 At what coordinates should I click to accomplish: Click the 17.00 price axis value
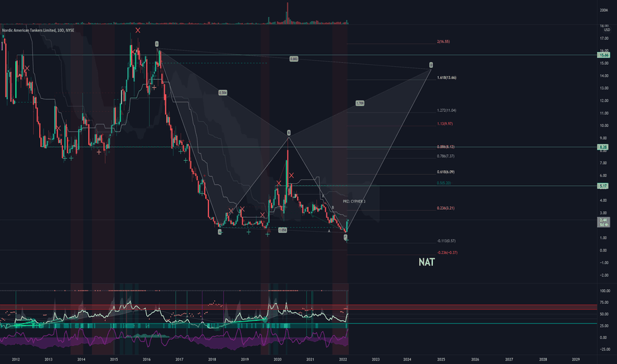coord(604,38)
